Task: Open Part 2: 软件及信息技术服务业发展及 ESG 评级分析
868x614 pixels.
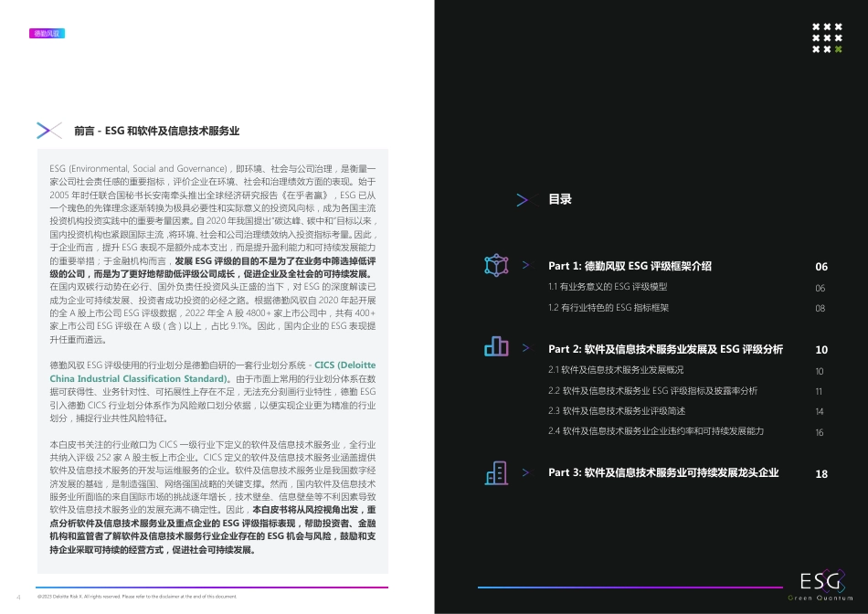Action: tap(665, 349)
